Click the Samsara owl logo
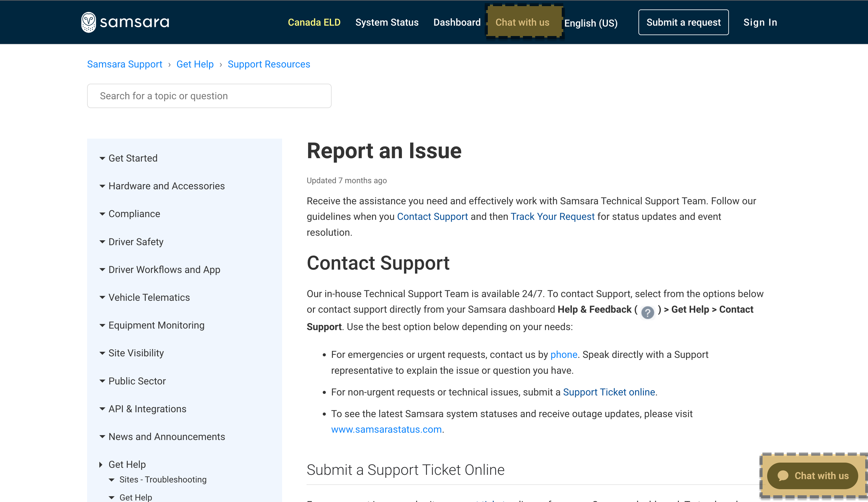This screenshot has width=868, height=502. (x=88, y=22)
